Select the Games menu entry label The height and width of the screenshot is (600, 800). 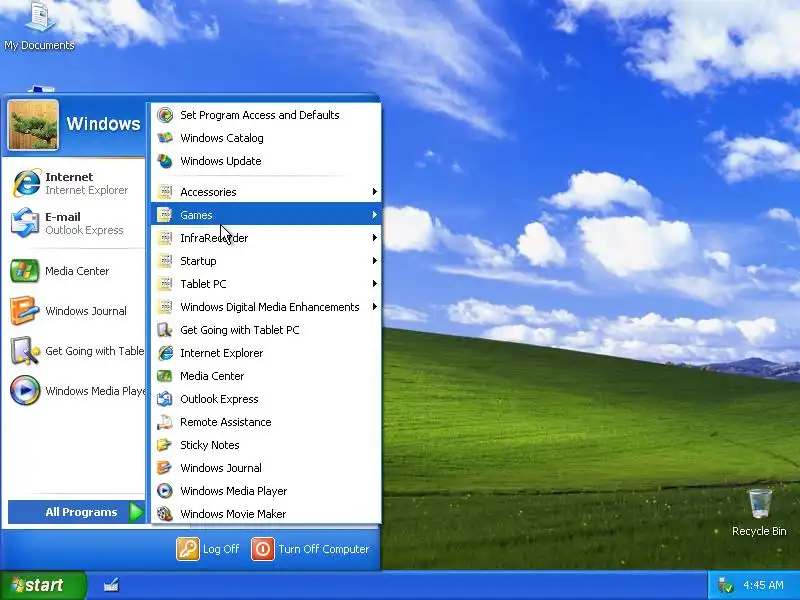(196, 215)
